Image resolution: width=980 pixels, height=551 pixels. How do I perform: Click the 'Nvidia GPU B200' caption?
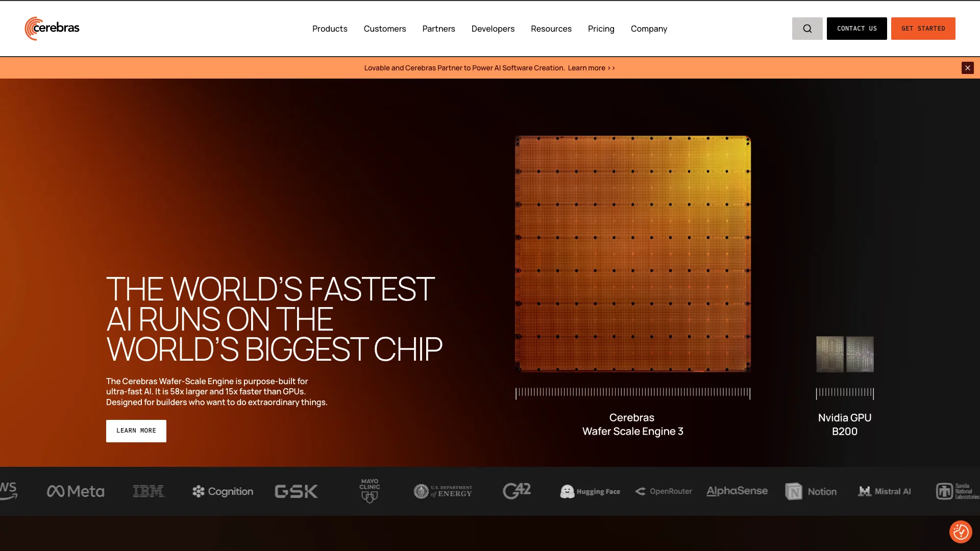pyautogui.click(x=845, y=424)
